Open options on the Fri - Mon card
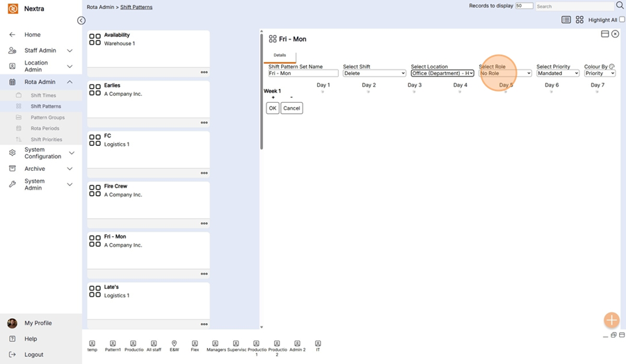Viewport: 626px width, 364px height. point(204,274)
